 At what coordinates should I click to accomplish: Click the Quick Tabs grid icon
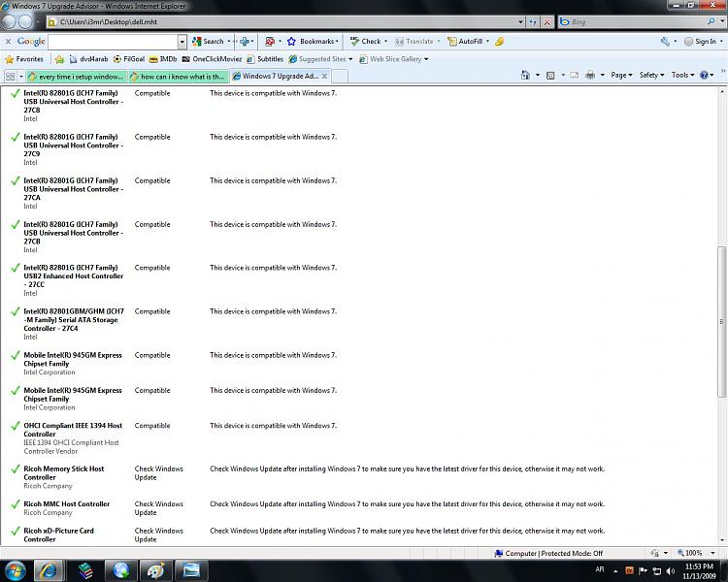pos(11,76)
